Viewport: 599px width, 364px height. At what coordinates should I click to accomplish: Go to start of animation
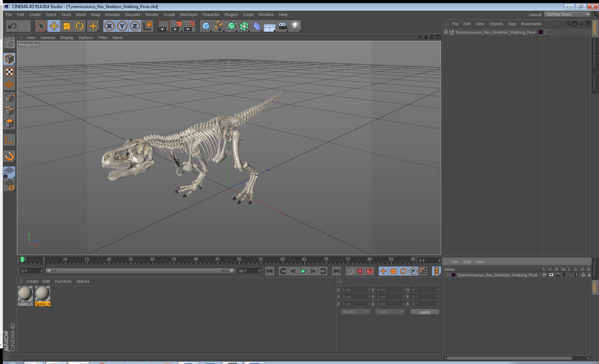(x=270, y=271)
